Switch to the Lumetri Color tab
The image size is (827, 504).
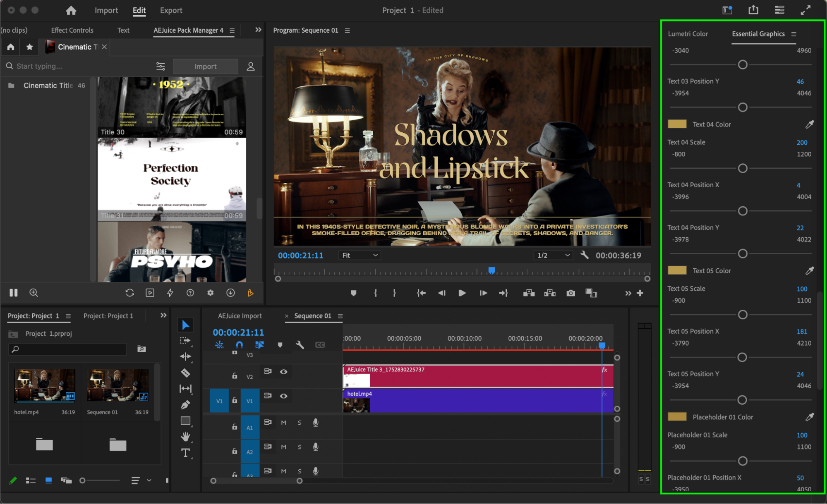[688, 34]
